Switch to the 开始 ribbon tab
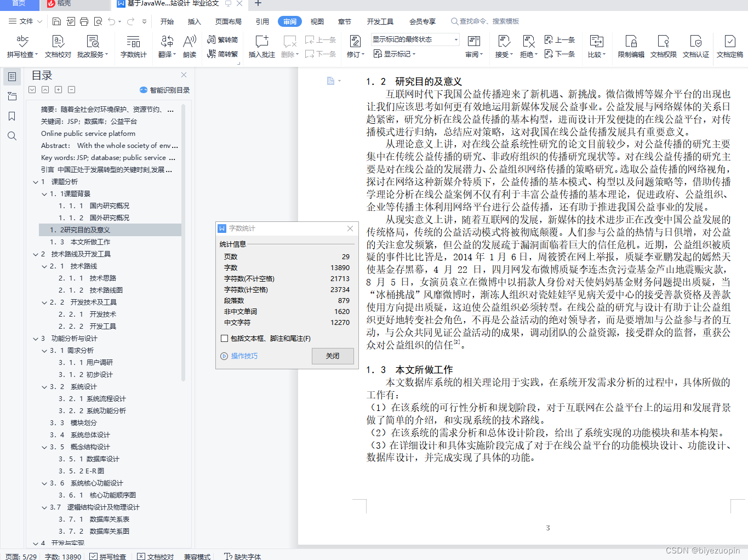Image resolution: width=748 pixels, height=560 pixels. [x=167, y=21]
